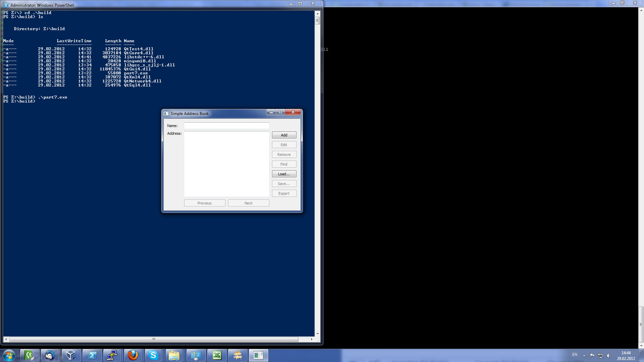This screenshot has width=644, height=362.
Task: Open the volume speaker tray icon
Action: [x=609, y=355]
